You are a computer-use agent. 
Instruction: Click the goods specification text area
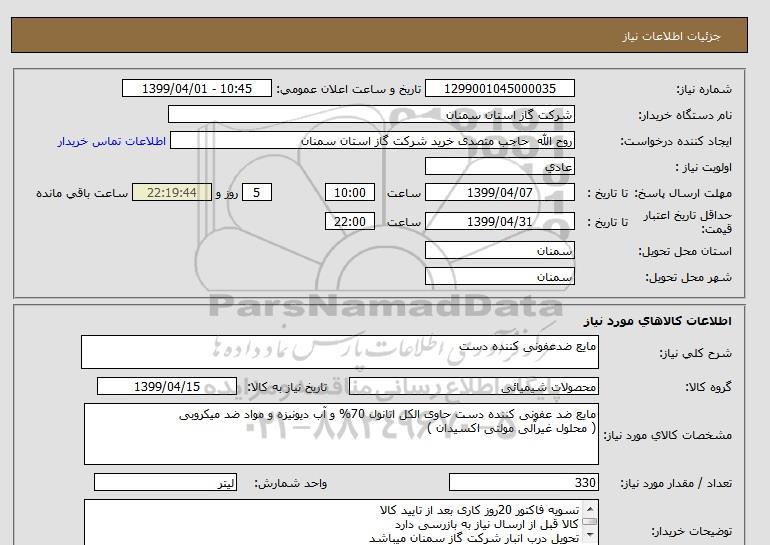pos(341,434)
